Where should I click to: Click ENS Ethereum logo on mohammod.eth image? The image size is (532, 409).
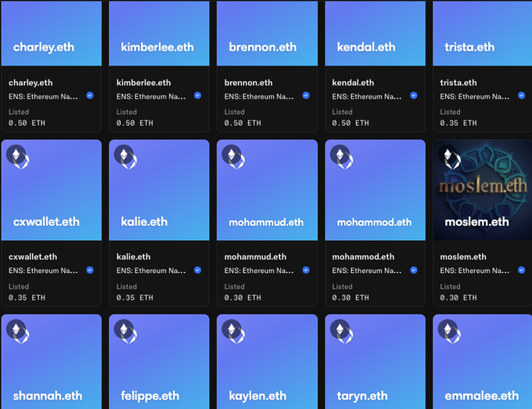(x=342, y=157)
